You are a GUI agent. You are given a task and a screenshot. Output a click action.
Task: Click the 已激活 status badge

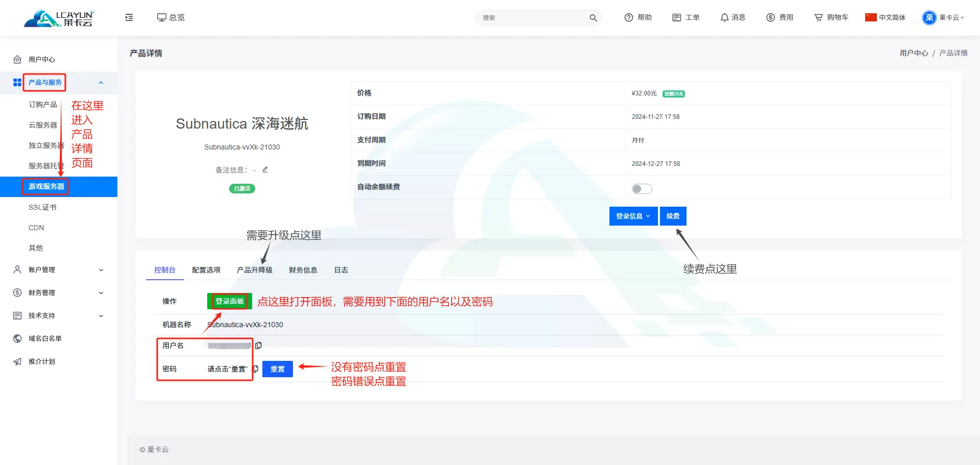[242, 188]
